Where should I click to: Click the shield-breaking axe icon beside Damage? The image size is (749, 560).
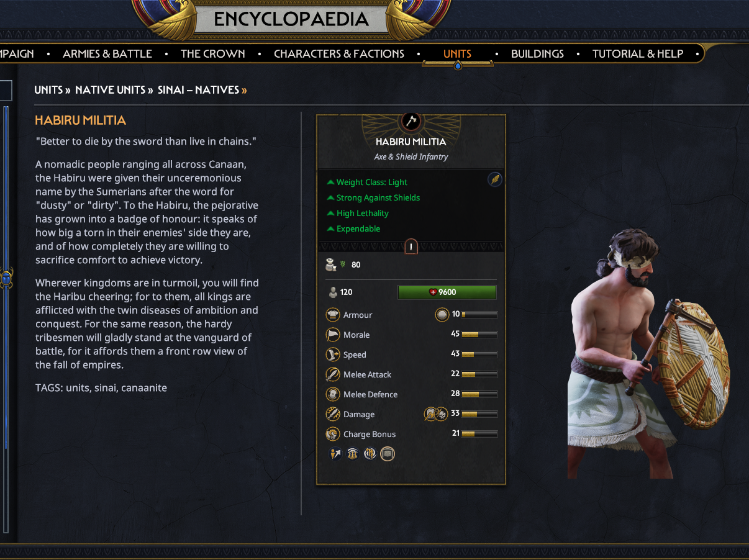(430, 414)
